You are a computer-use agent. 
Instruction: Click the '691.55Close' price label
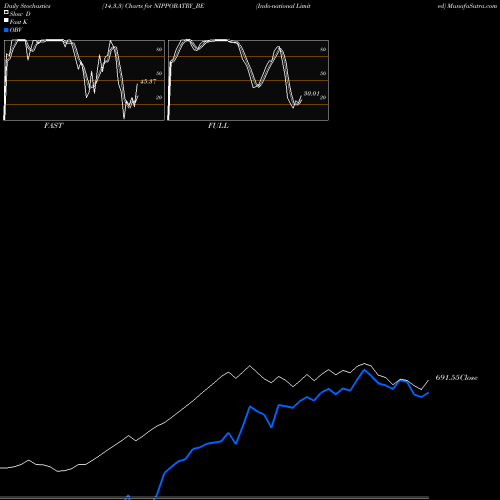click(x=457, y=378)
